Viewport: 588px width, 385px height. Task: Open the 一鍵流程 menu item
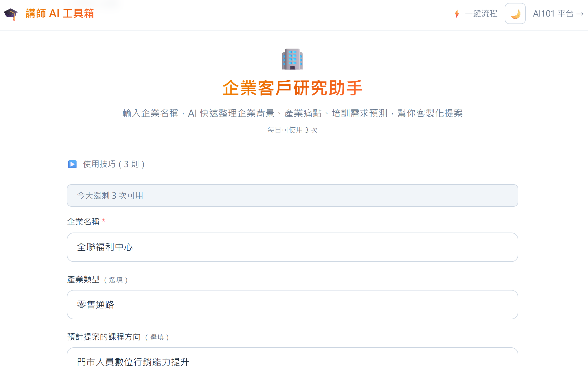481,14
